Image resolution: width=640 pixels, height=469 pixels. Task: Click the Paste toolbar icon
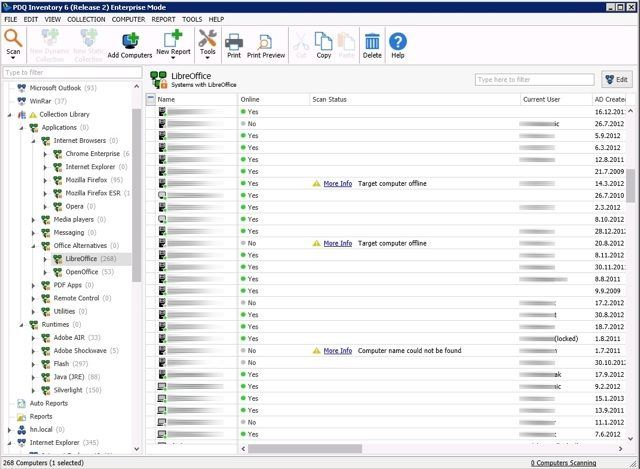347,41
